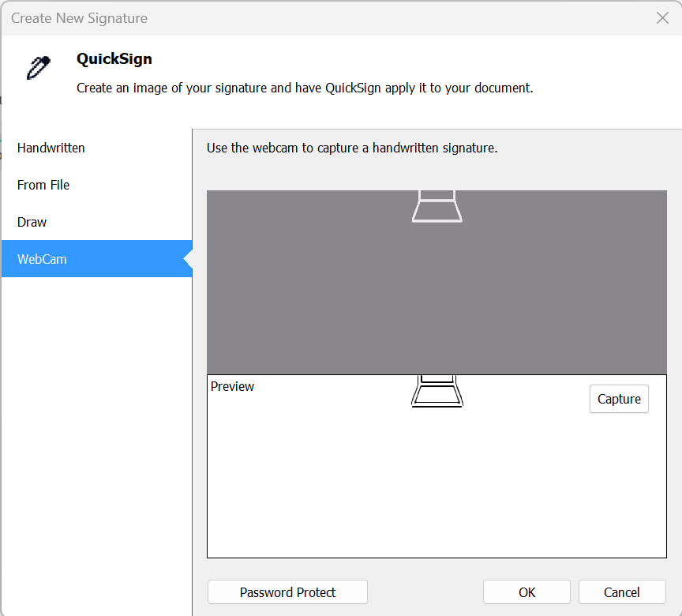Click the Password Protect button
This screenshot has width=682, height=616.
tap(287, 592)
